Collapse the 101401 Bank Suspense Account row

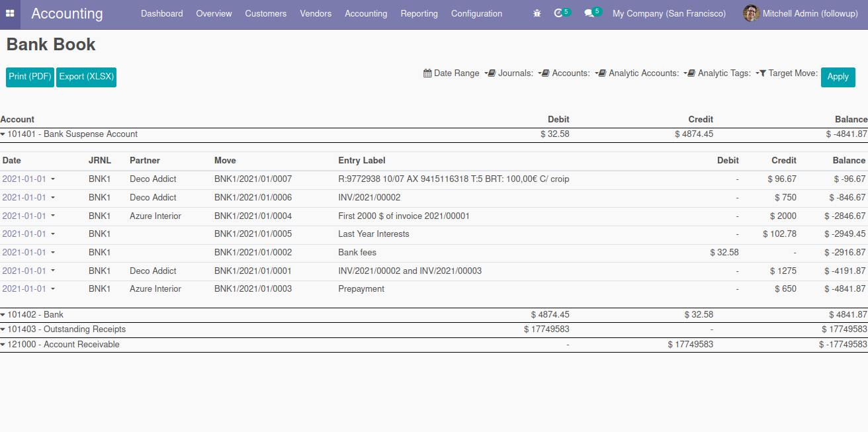(x=3, y=134)
